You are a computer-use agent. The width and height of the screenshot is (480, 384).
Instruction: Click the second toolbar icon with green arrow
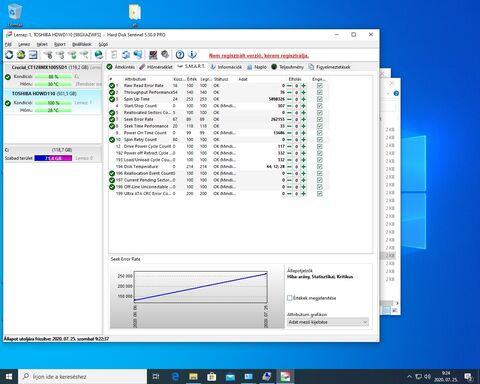click(x=21, y=55)
